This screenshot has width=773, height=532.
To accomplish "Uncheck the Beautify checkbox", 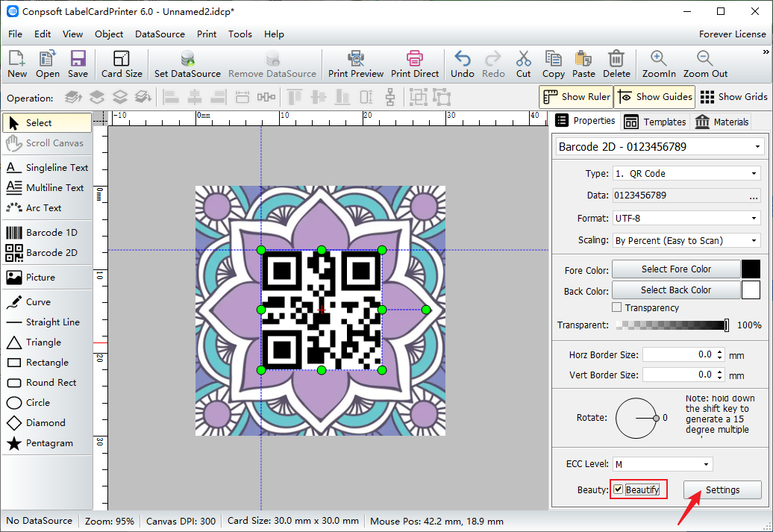I will [619, 489].
